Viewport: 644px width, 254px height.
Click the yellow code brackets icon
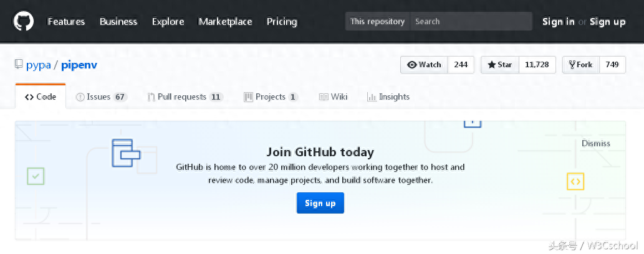coord(575,181)
